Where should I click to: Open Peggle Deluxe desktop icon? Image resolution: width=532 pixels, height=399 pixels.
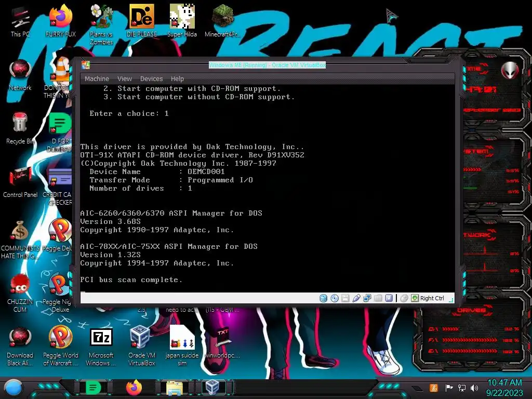(x=58, y=236)
